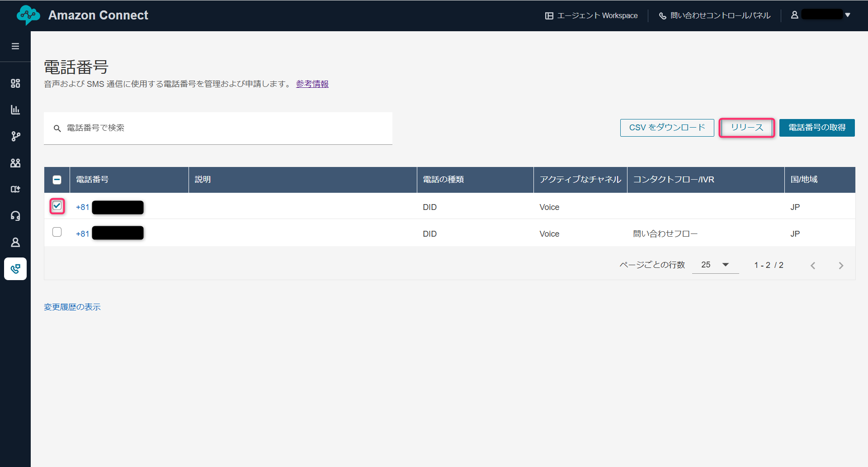Click the 電話番号の取得 button
Screen dimensions: 868x467
817,128
